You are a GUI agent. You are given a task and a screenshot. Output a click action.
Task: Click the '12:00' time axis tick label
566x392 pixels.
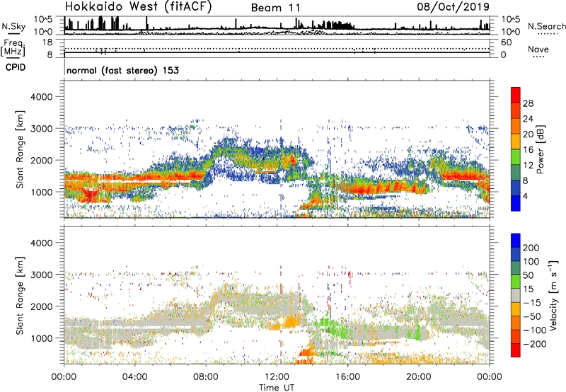[x=277, y=377]
